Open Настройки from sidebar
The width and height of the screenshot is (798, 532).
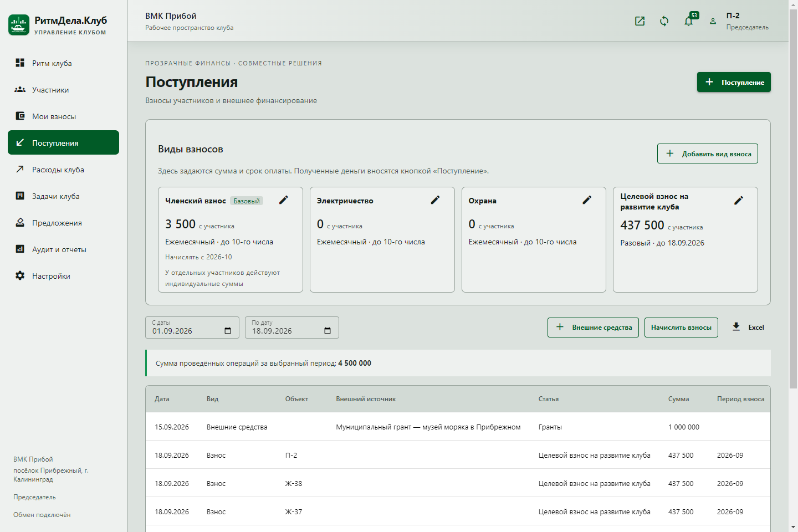(x=63, y=276)
